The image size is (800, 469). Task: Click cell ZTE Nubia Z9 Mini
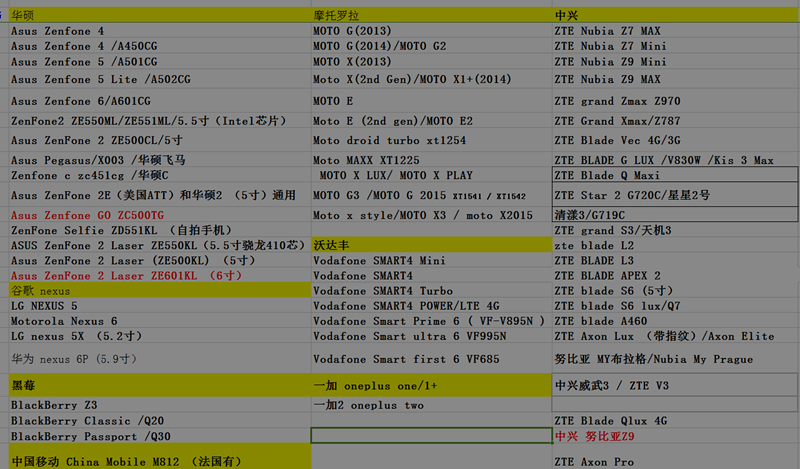(x=676, y=62)
